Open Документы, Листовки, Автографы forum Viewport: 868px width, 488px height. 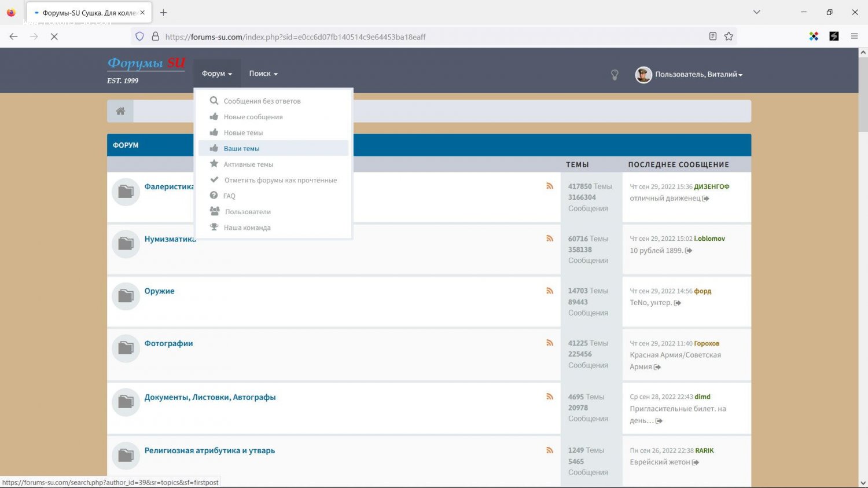pos(210,397)
